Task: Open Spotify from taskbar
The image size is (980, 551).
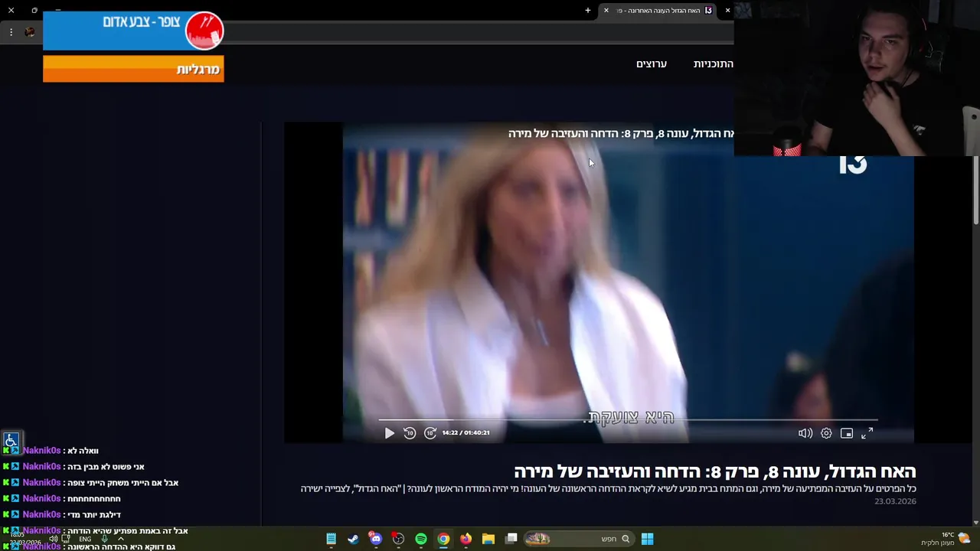Action: click(x=421, y=539)
